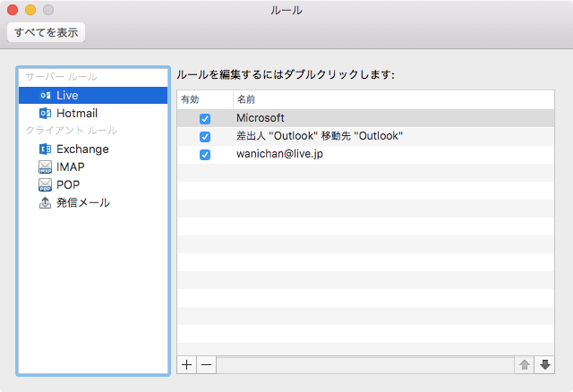This screenshot has width=573, height=392.
Task: Toggle the wanichan@live.jp rule checkbox
Action: [205, 154]
